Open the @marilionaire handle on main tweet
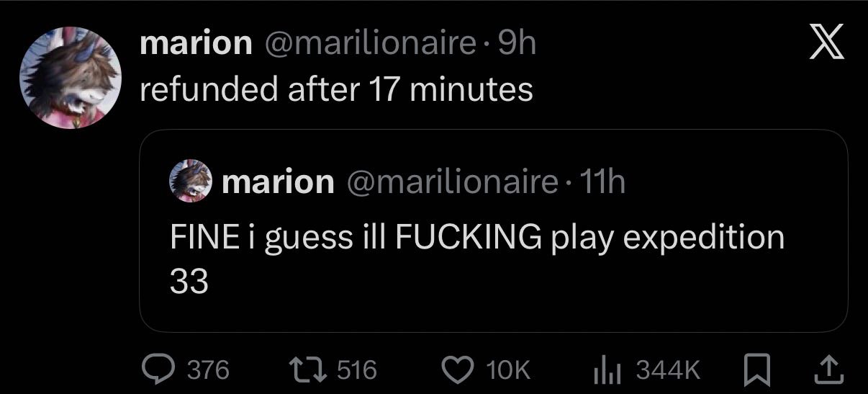868x394 pixels. click(370, 45)
